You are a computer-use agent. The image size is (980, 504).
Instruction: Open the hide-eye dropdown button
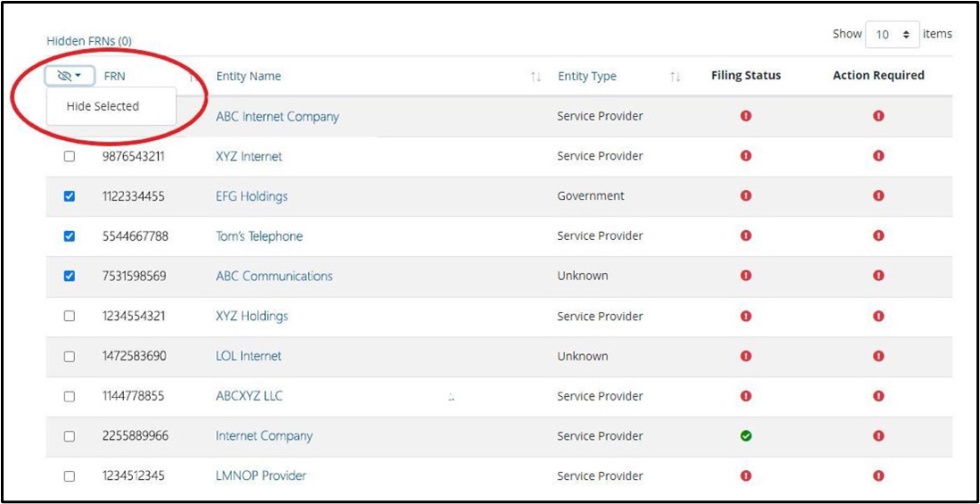click(x=70, y=76)
